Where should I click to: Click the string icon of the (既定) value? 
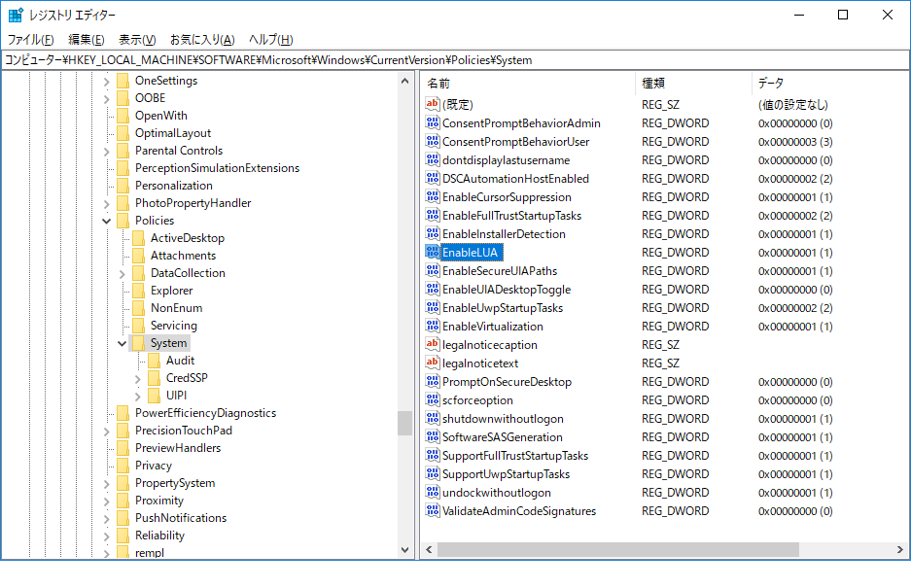click(x=433, y=104)
